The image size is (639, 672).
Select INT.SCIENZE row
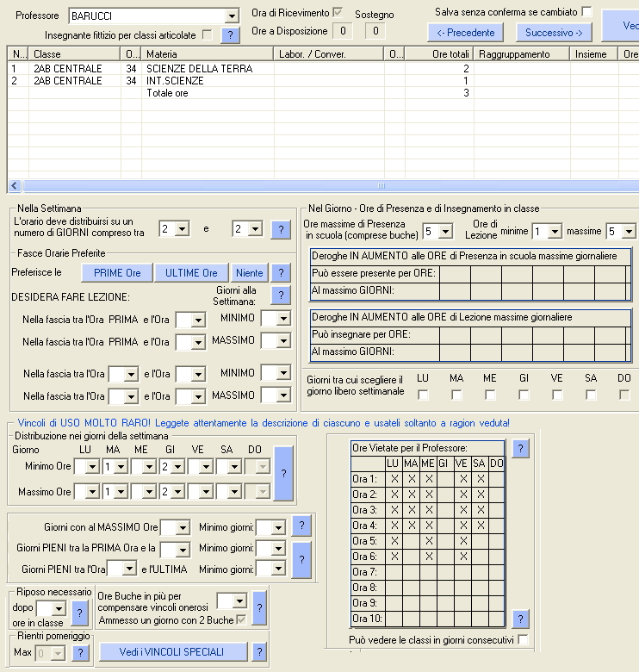(x=323, y=81)
